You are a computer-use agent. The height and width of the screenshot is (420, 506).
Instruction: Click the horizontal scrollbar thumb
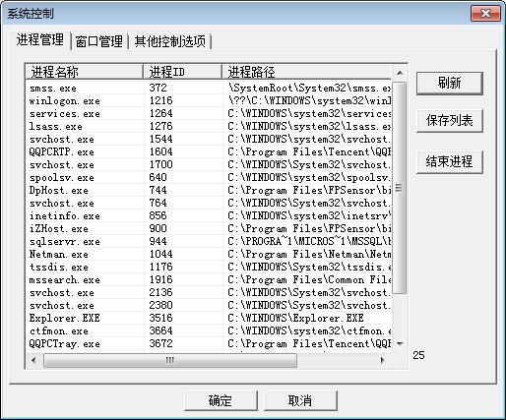pos(170,360)
